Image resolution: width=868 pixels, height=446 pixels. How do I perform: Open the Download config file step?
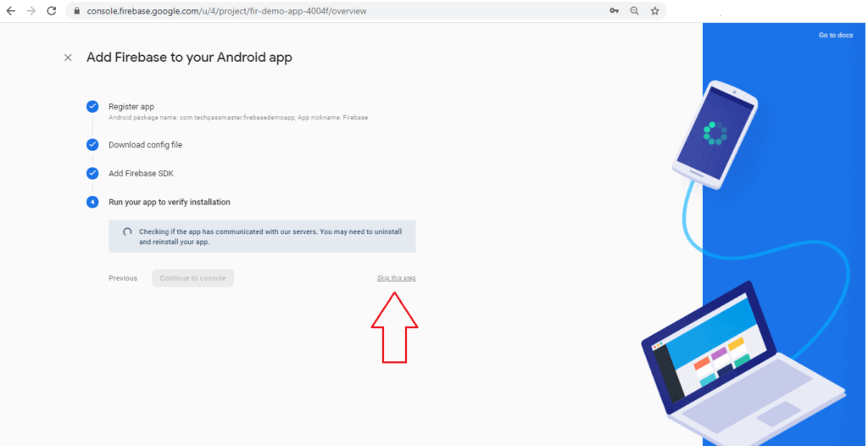(145, 145)
